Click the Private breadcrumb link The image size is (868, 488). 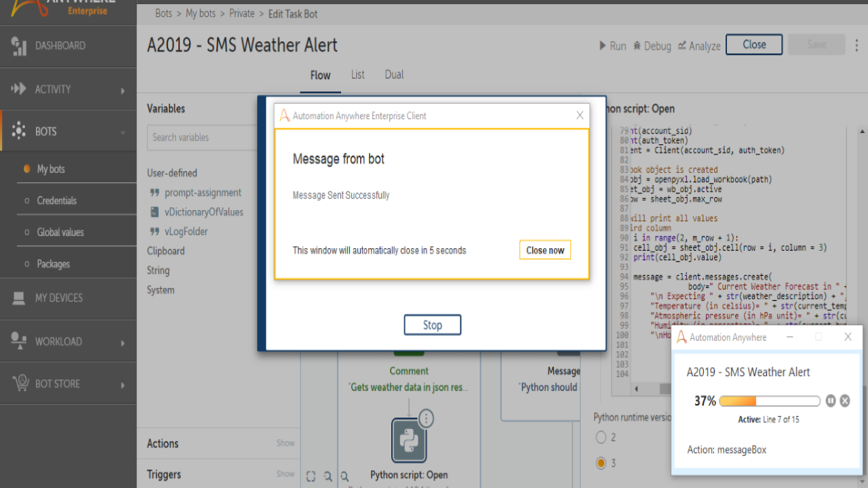pos(241,14)
